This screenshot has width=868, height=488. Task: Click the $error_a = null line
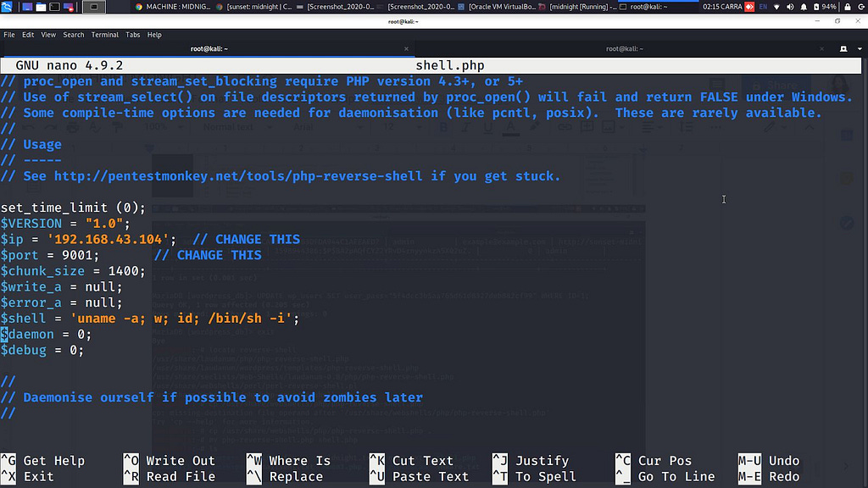pyautogui.click(x=61, y=302)
